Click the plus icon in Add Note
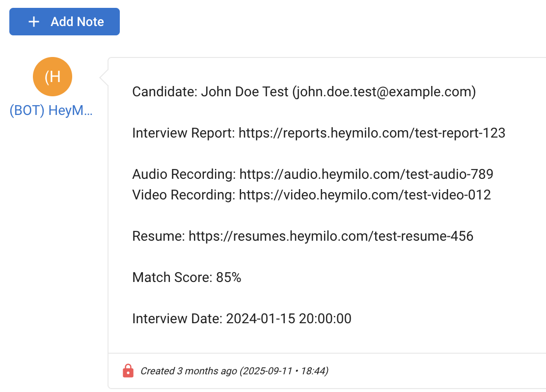546x392 pixels. (33, 22)
